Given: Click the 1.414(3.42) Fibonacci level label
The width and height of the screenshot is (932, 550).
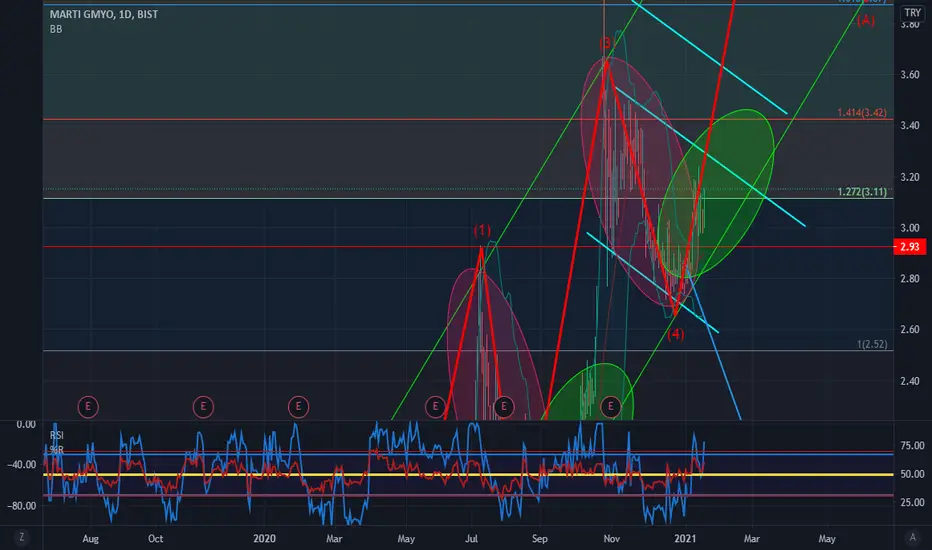Looking at the screenshot, I should [861, 112].
